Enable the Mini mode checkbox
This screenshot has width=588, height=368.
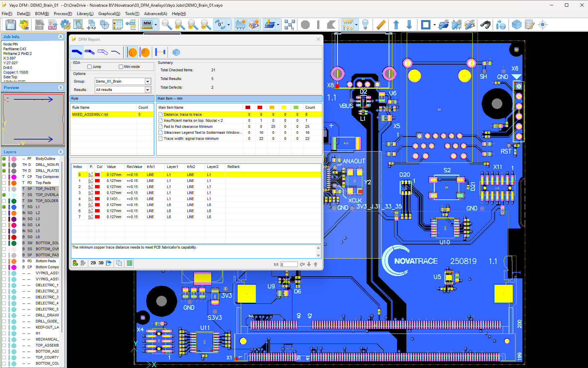click(x=121, y=67)
